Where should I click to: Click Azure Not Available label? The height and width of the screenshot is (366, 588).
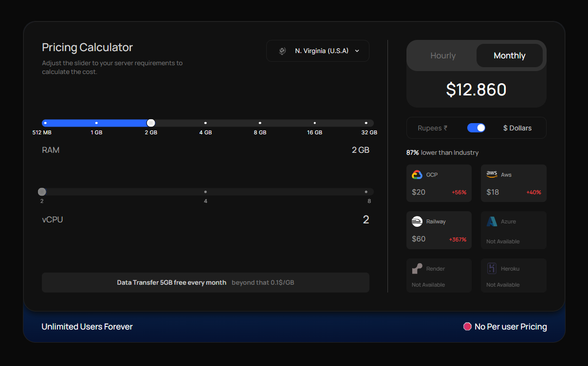503,241
